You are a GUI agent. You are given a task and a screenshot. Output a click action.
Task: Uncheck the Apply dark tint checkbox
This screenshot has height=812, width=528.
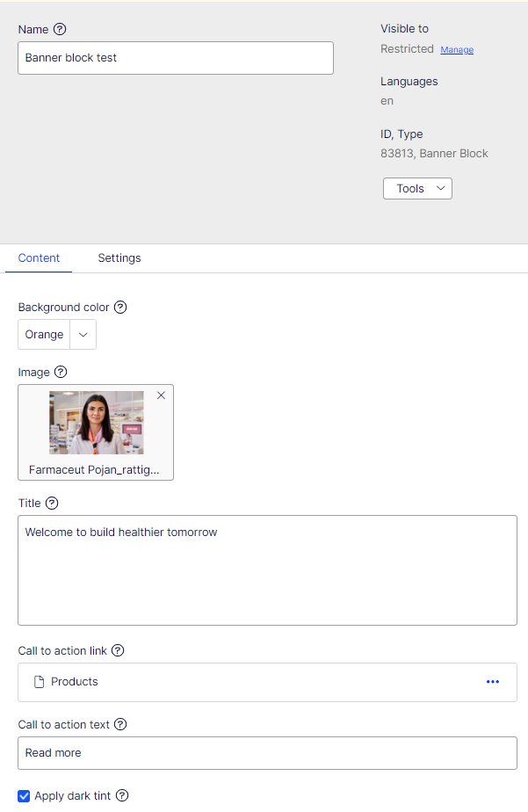coord(24,796)
